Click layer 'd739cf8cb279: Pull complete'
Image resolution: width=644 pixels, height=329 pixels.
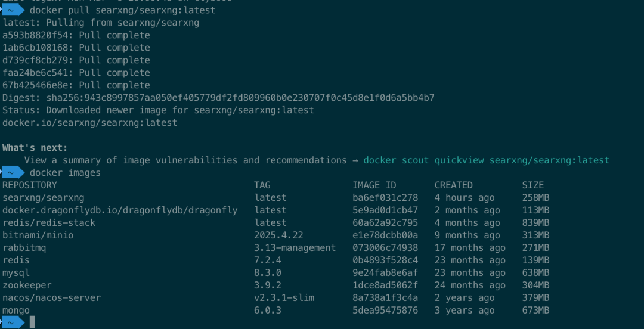(x=76, y=60)
